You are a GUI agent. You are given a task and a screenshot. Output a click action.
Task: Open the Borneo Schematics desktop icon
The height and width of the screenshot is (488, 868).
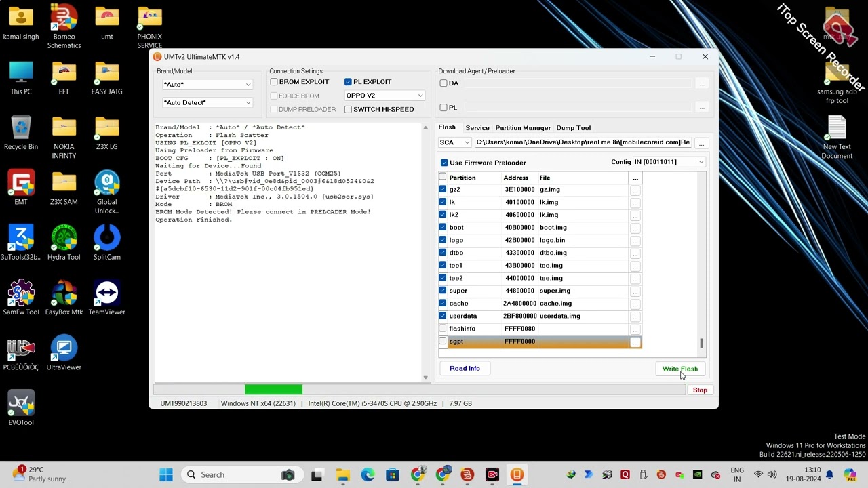click(64, 27)
